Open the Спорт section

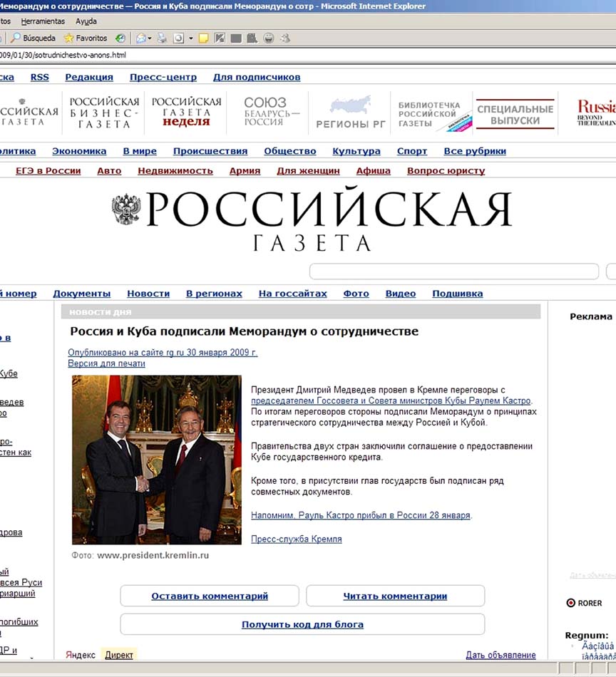pos(412,151)
